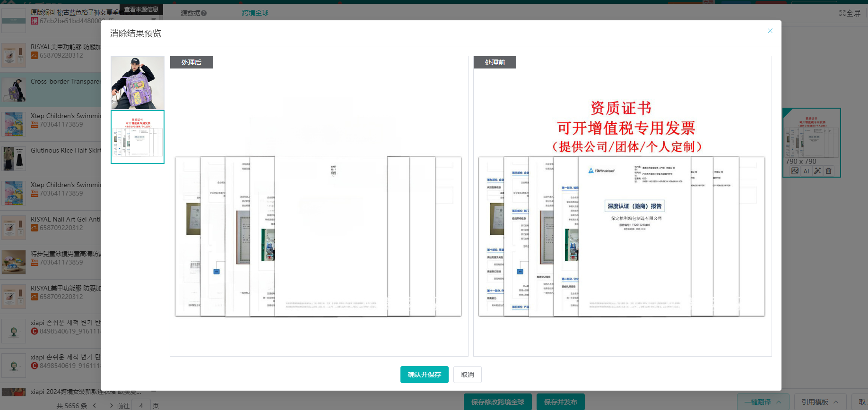The image size is (868, 410).
Task: Click the magic wand edit icon
Action: [x=817, y=171]
